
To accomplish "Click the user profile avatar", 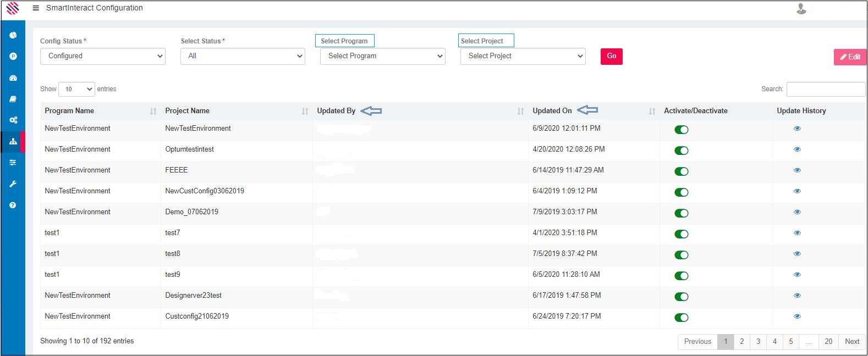I will (801, 9).
